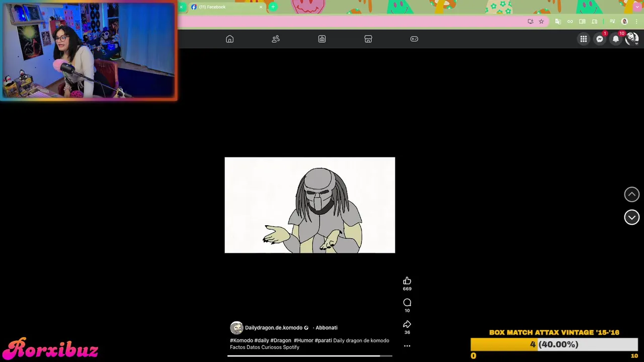644x362 pixels.
Task: Open the reel three-dot options menu
Action: [x=407, y=346]
